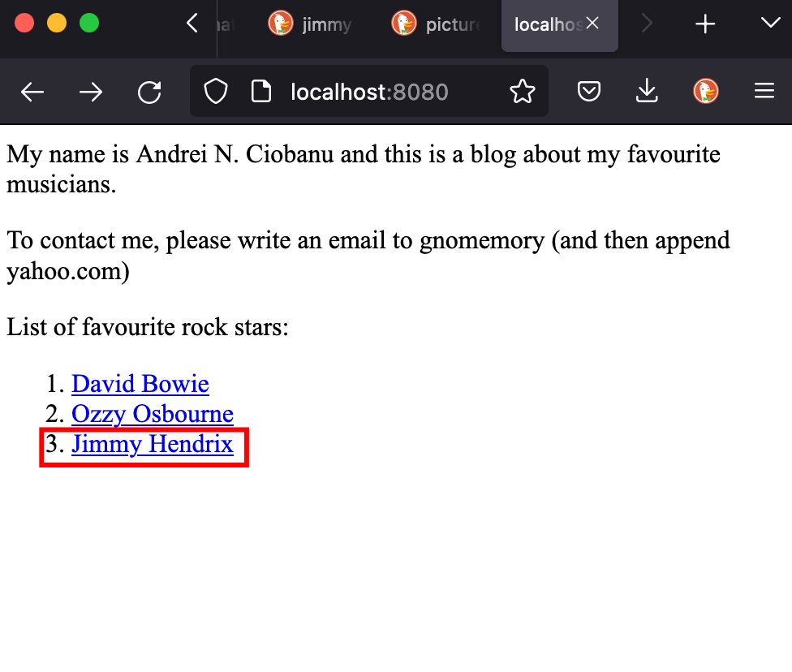Viewport: 792px width, 672px height.
Task: Open the tracking protection shield icon
Action: (x=215, y=93)
